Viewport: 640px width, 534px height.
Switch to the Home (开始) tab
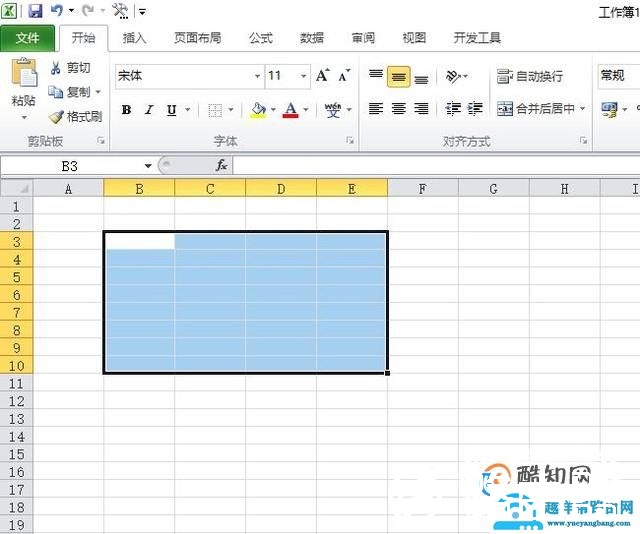click(x=84, y=38)
